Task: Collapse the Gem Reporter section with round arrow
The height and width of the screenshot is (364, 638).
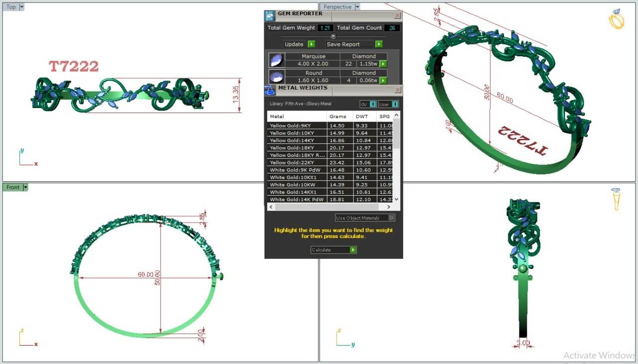Action: 333,36
